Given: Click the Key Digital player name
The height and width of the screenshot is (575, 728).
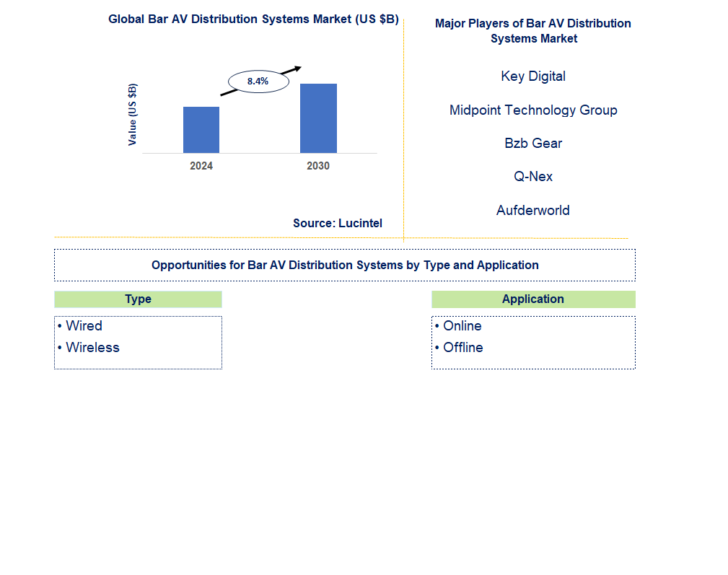Looking at the screenshot, I should pos(533,76).
